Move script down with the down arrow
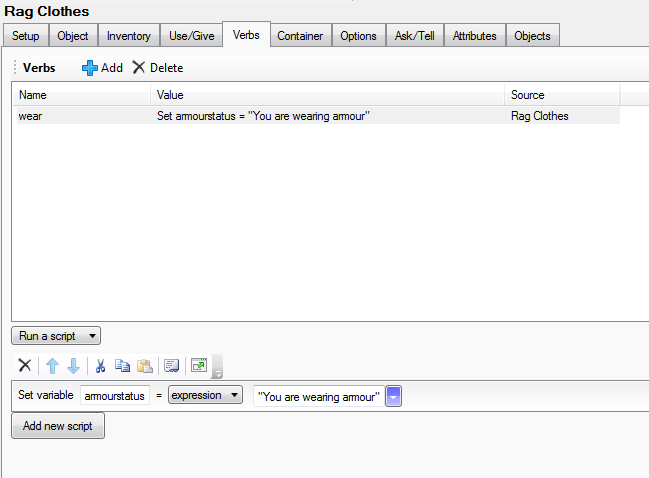The height and width of the screenshot is (478, 649). click(73, 366)
